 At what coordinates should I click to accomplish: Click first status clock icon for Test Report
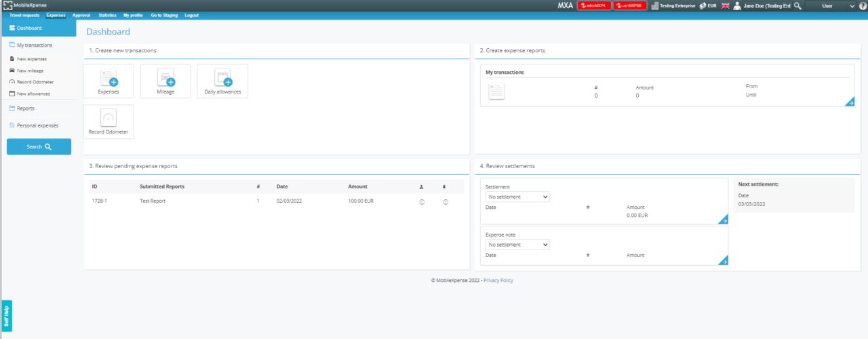click(x=422, y=201)
